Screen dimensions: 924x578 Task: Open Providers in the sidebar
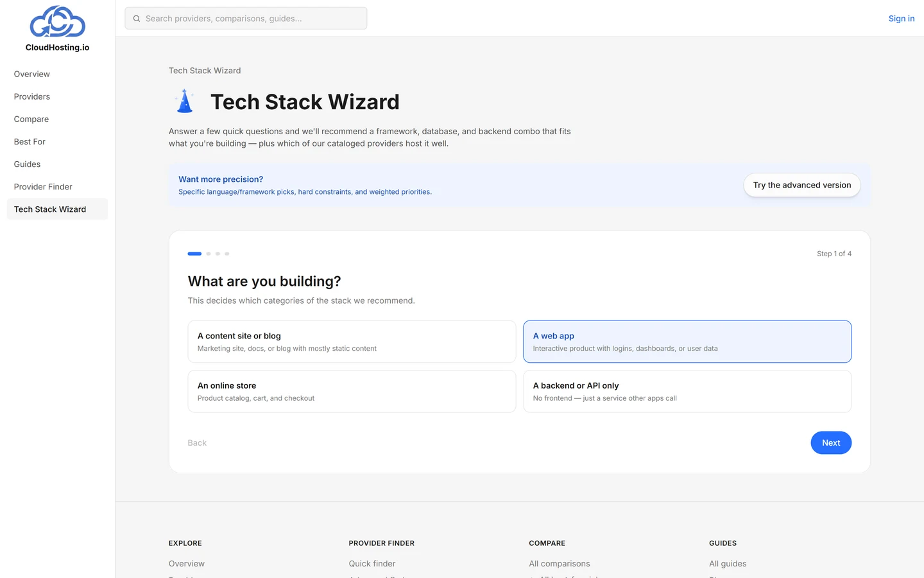pyautogui.click(x=57, y=96)
